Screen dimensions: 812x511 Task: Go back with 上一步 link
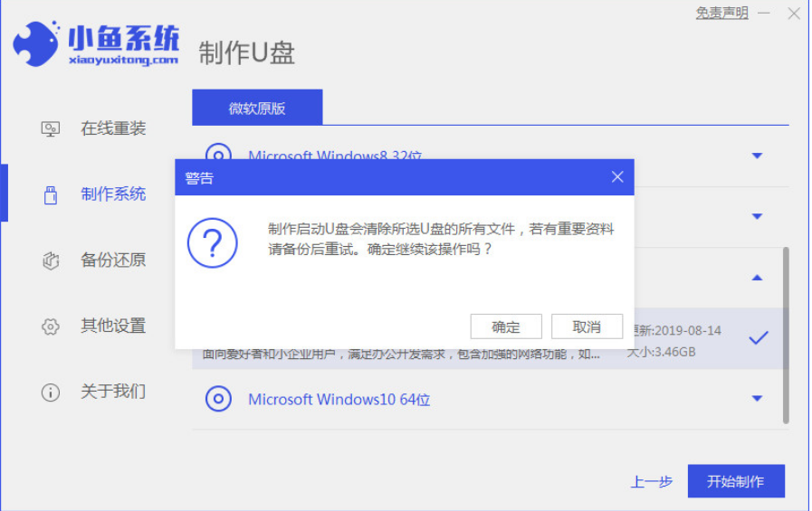[x=651, y=481]
